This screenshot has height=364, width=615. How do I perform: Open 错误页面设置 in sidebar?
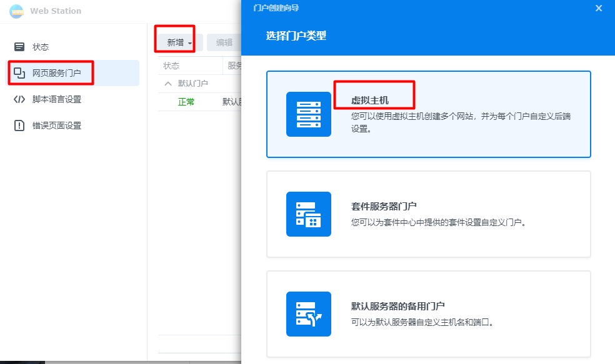coord(73,125)
